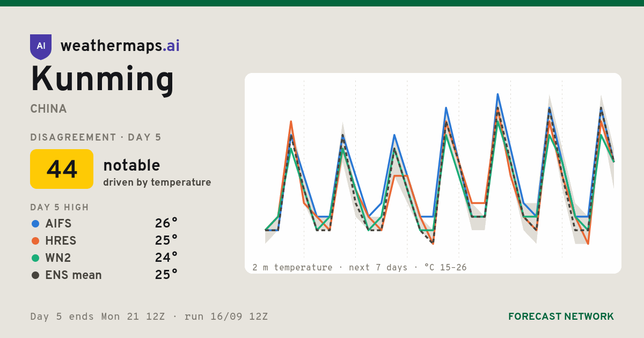
Task: Click the AI shield logo icon
Action: pos(41,47)
